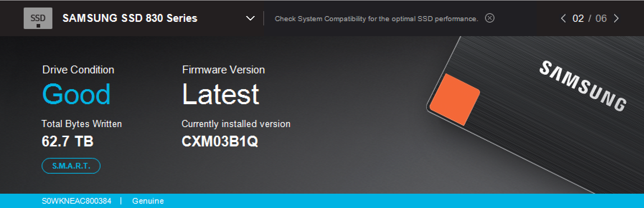Open the S.M.A.R.T. details
The image size is (644, 208).
[71, 166]
